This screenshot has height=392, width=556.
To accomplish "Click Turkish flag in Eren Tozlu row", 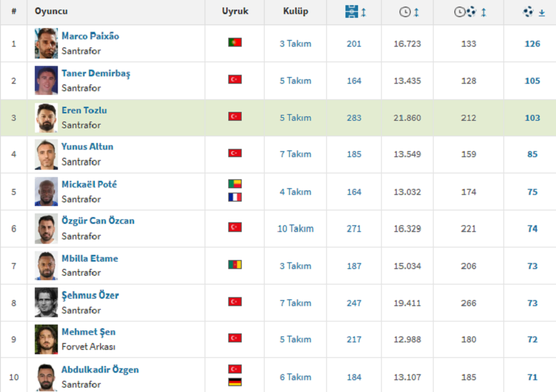I will tap(235, 117).
